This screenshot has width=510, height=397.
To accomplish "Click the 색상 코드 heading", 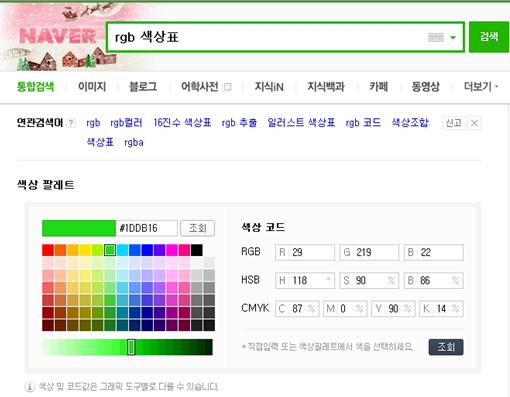I will 263,227.
